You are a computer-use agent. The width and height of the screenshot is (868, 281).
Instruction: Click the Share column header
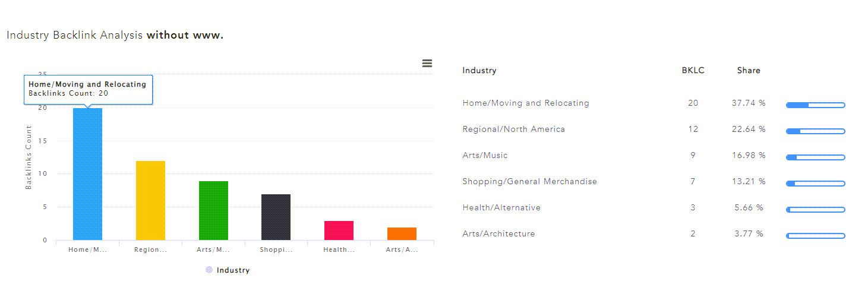point(749,70)
